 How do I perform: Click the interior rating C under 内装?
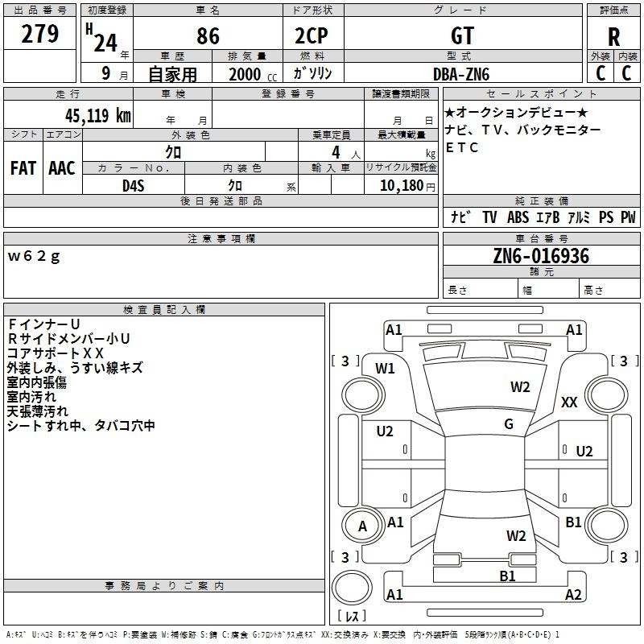click(x=626, y=73)
